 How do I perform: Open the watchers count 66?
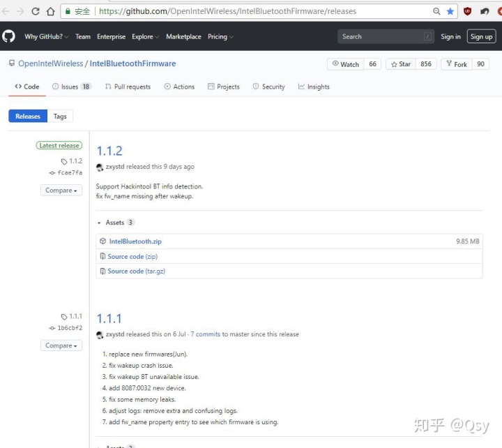click(372, 64)
